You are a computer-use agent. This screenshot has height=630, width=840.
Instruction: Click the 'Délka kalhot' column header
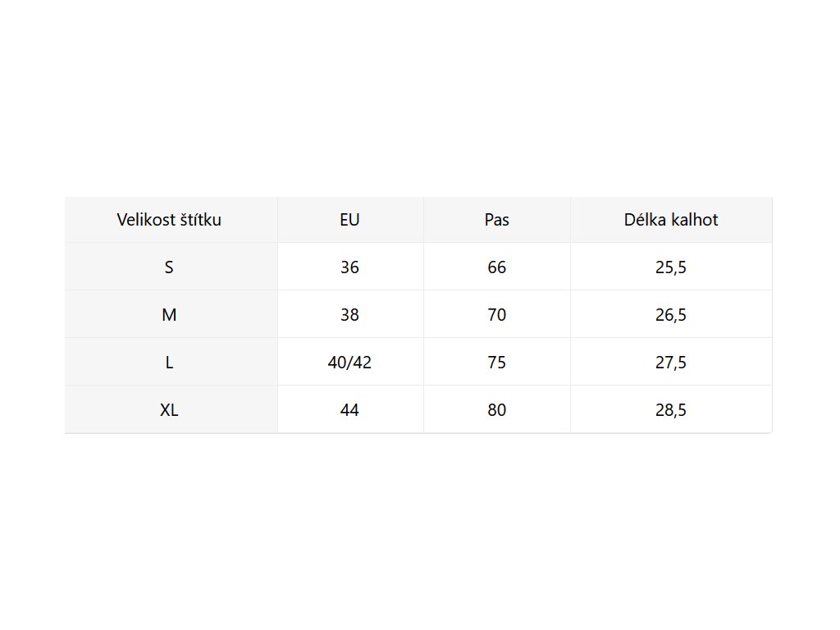670,220
